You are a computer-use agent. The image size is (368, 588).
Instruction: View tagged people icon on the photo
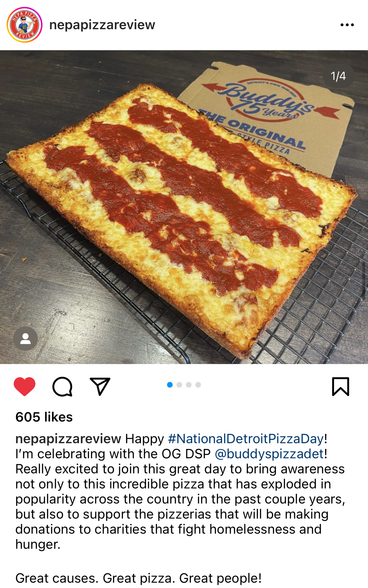[x=25, y=339]
